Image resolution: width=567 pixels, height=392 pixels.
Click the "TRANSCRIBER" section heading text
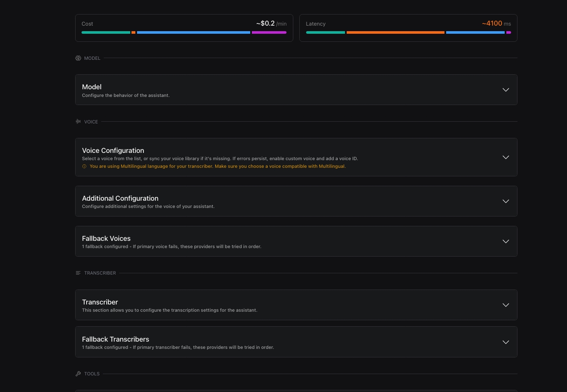[100, 273]
